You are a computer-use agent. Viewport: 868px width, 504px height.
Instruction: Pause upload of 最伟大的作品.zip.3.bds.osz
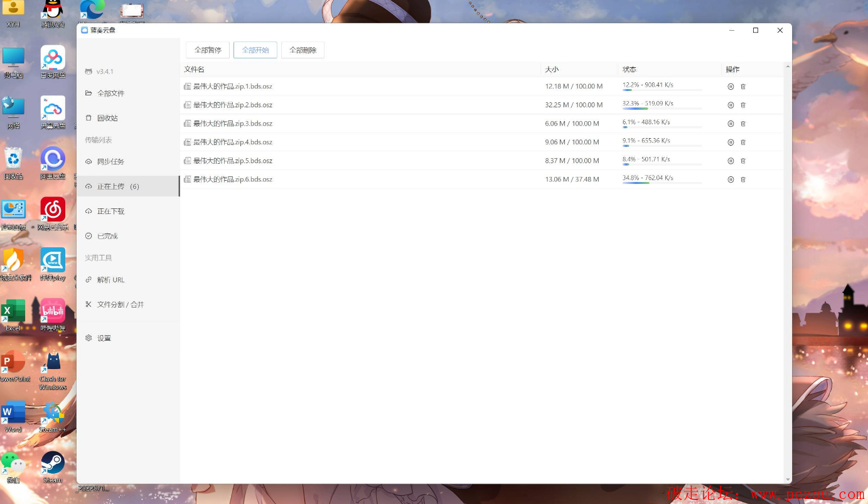click(731, 124)
